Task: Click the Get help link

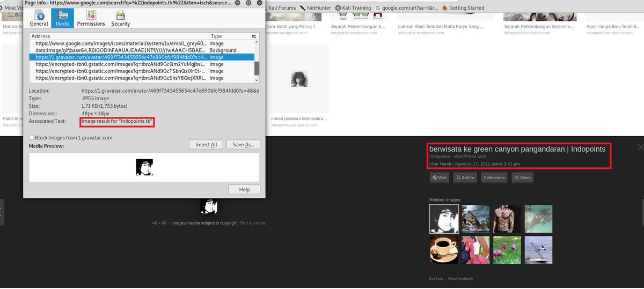Action: [x=436, y=279]
